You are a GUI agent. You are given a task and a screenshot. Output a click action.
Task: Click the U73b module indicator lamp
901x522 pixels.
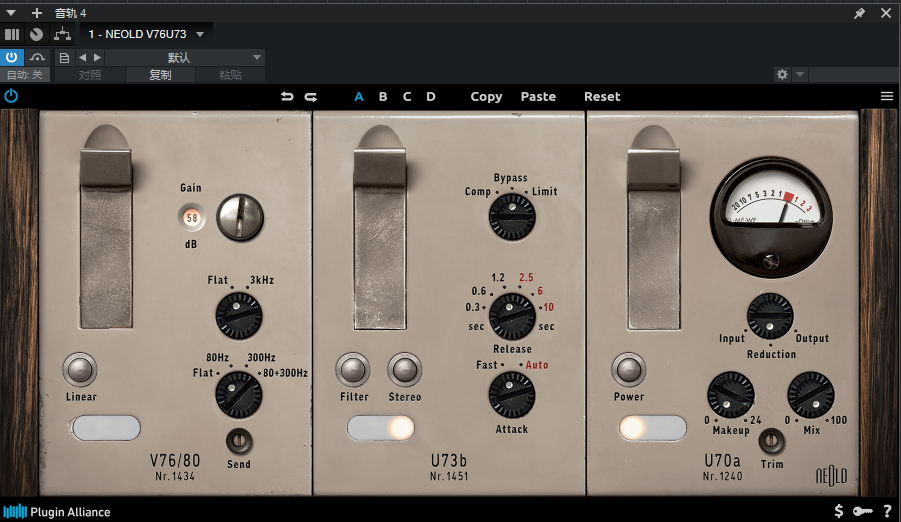coord(380,428)
